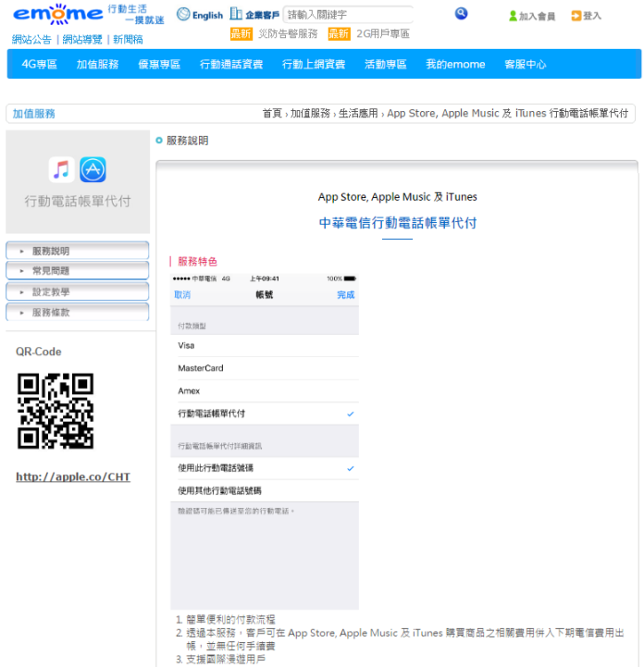Open the 客服中心 menu
This screenshot has height=667, width=644.
click(x=526, y=64)
